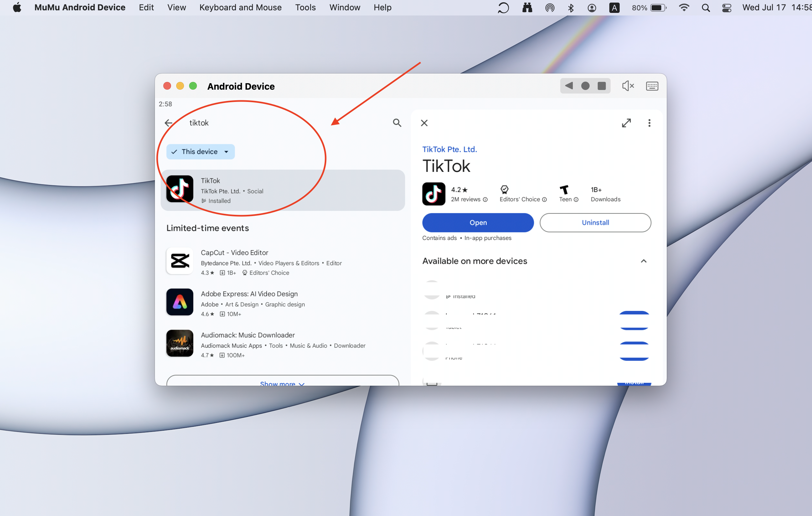Click the search magnifier in Play Store
812x516 pixels.
click(397, 123)
